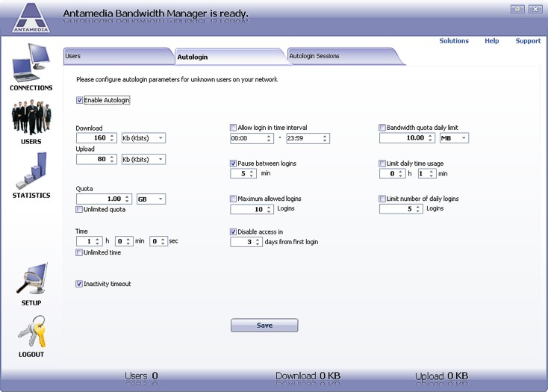Click the Save button
Viewport: 548px width, 392px height.
[264, 326]
